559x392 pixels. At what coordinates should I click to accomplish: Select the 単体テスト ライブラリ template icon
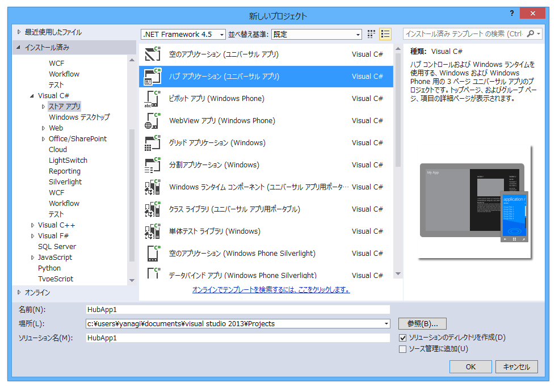pos(153,231)
